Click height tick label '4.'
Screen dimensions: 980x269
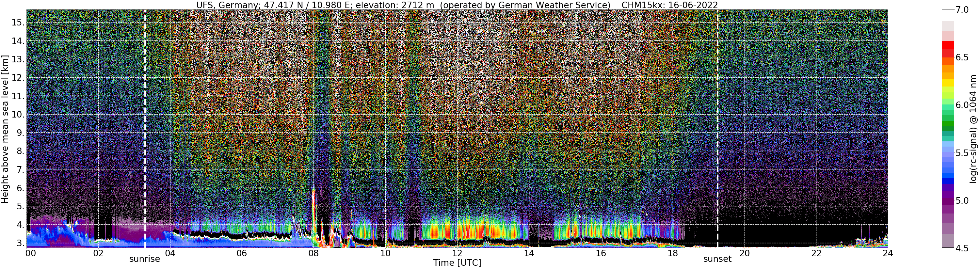tap(20, 225)
